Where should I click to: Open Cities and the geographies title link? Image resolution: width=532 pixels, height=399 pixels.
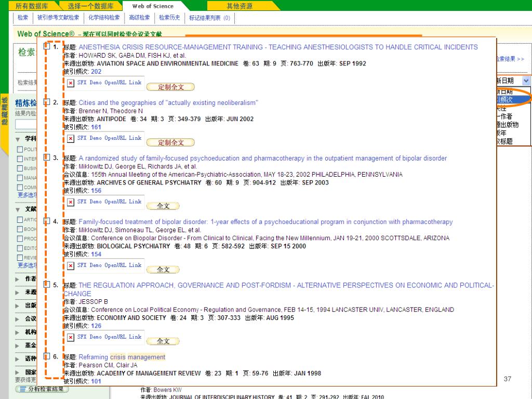click(168, 103)
